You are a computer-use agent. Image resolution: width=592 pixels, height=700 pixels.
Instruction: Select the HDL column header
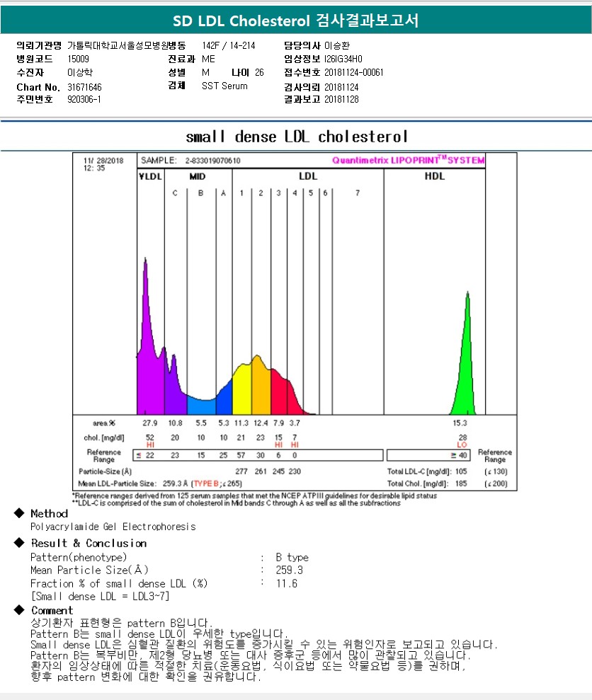tap(434, 176)
